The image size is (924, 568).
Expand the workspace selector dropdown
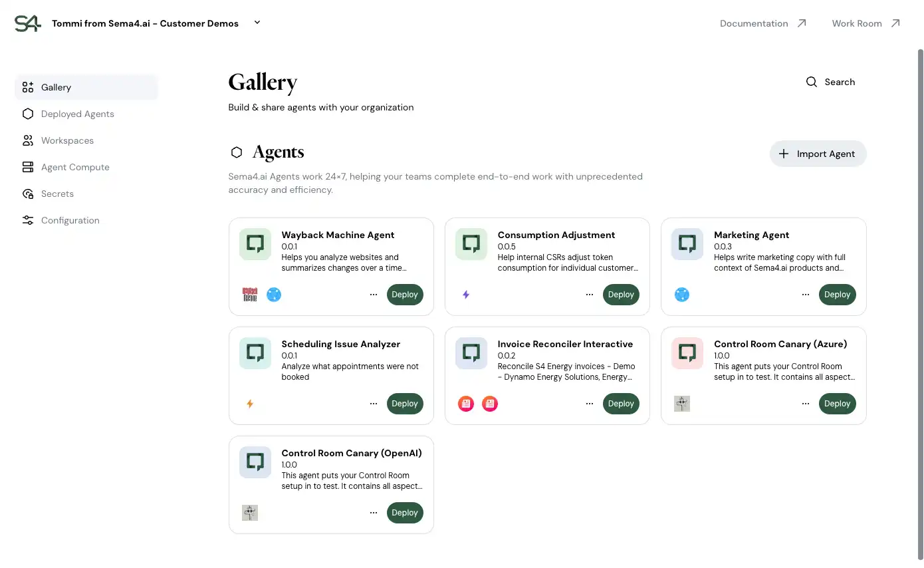point(257,22)
